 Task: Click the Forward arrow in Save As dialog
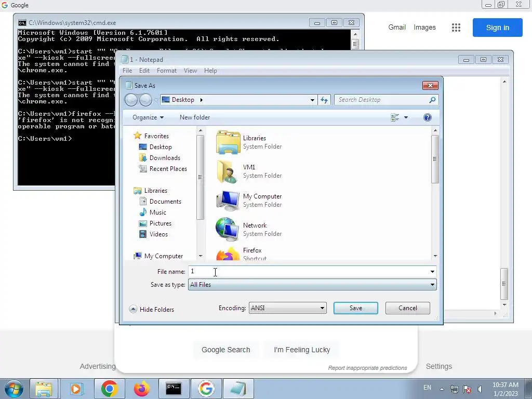145,100
